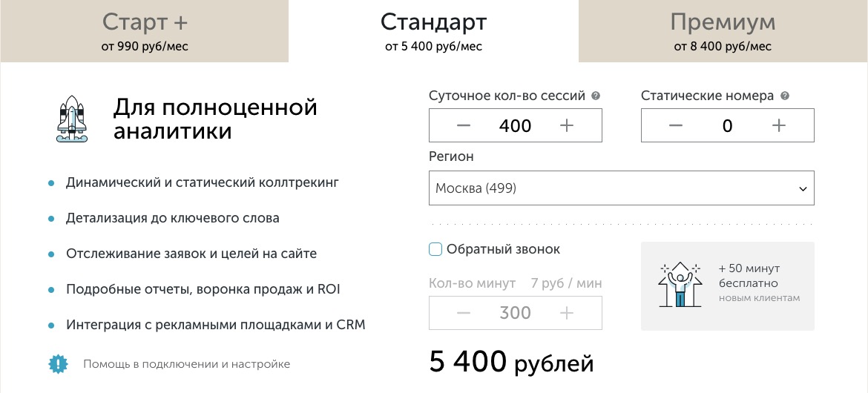This screenshot has height=393, width=868.
Task: Open the Регион dropdown Москва (499)
Action: pyautogui.click(x=621, y=188)
